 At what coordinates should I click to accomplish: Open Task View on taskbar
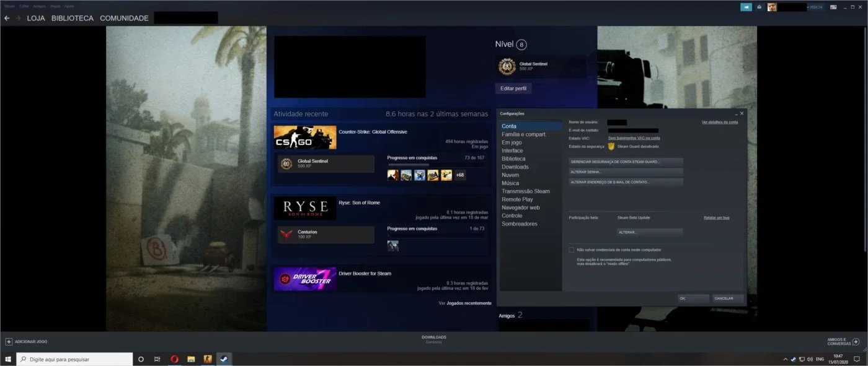[157, 359]
